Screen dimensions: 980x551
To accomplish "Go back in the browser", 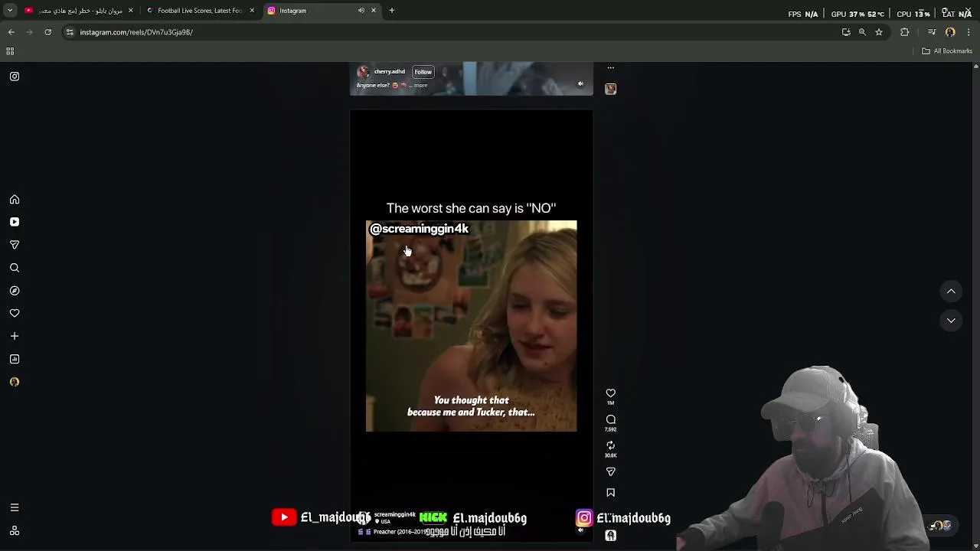I will [x=11, y=32].
